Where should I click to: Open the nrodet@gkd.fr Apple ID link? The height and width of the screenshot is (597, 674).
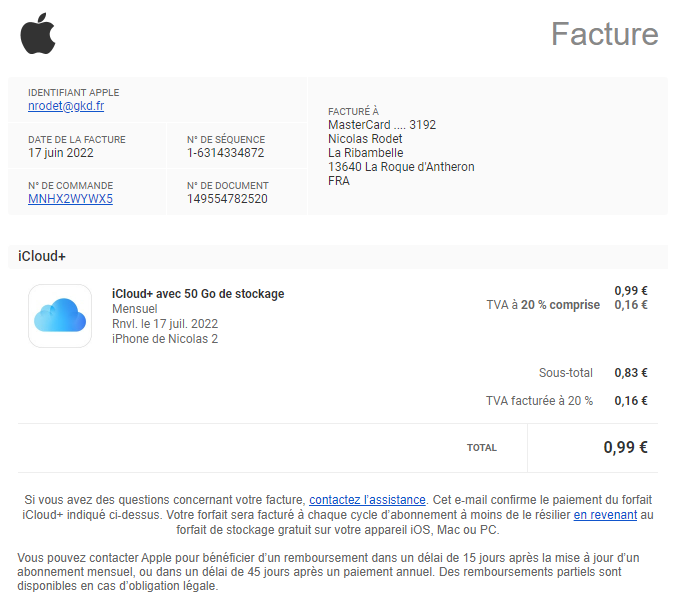point(66,106)
